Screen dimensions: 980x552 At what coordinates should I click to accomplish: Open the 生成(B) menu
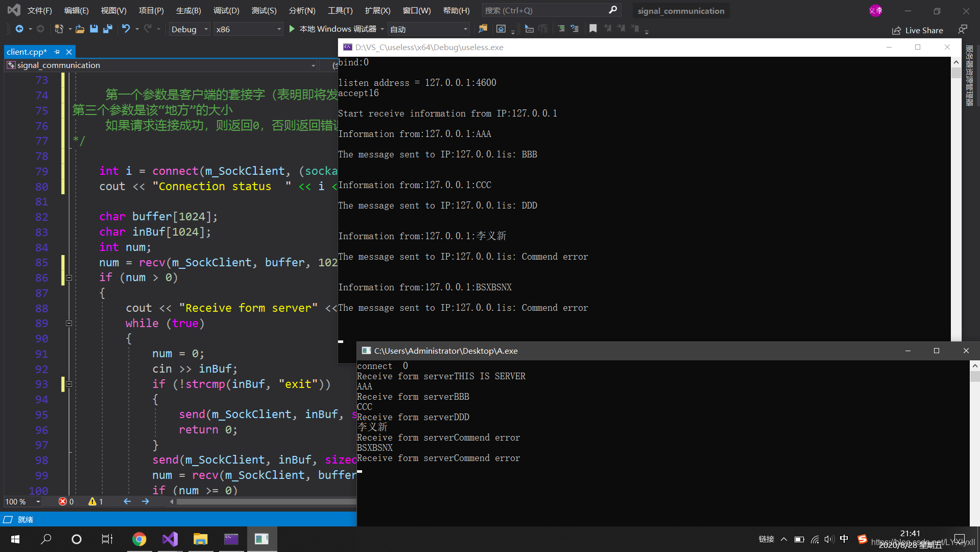point(188,11)
